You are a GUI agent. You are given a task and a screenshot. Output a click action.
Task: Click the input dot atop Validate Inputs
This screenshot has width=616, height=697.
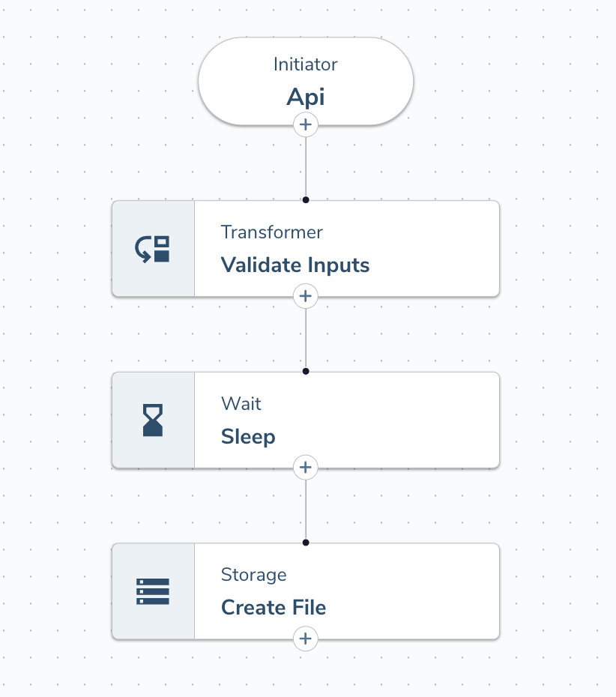coord(305,200)
